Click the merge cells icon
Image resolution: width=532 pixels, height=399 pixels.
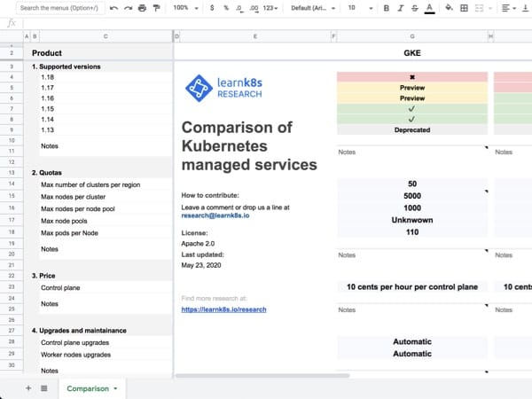click(x=479, y=8)
